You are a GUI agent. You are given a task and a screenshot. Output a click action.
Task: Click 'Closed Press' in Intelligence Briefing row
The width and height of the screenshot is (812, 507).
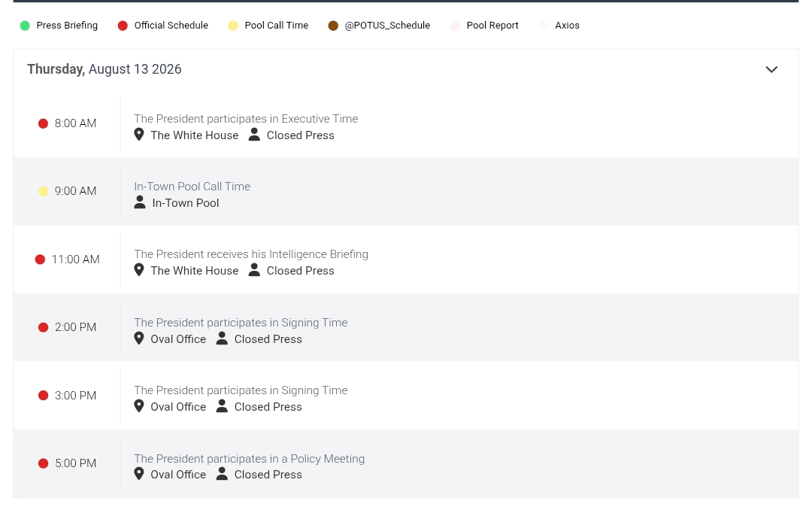point(300,270)
